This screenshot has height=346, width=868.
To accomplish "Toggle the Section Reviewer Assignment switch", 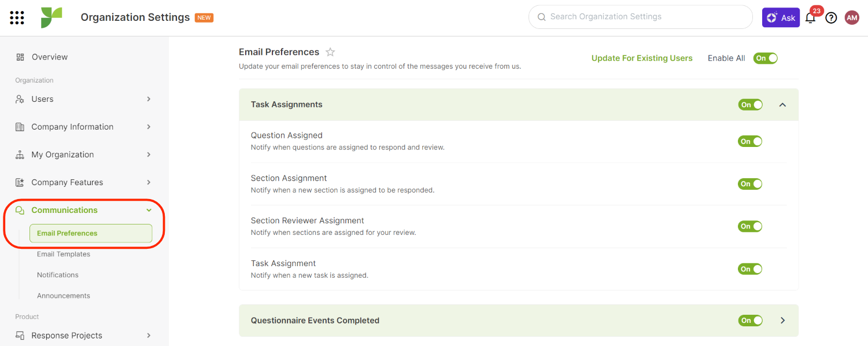I will pyautogui.click(x=750, y=226).
